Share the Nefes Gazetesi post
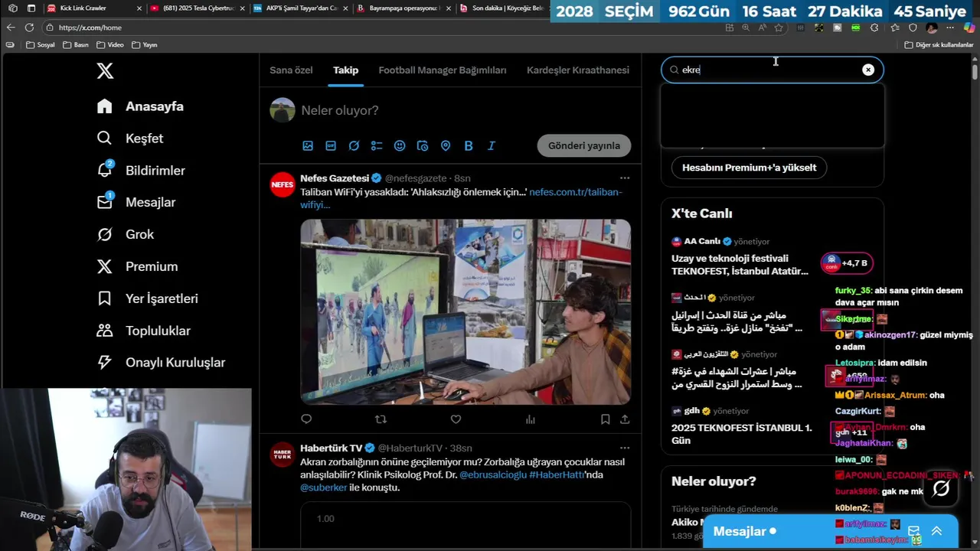The width and height of the screenshot is (980, 551). pyautogui.click(x=625, y=419)
